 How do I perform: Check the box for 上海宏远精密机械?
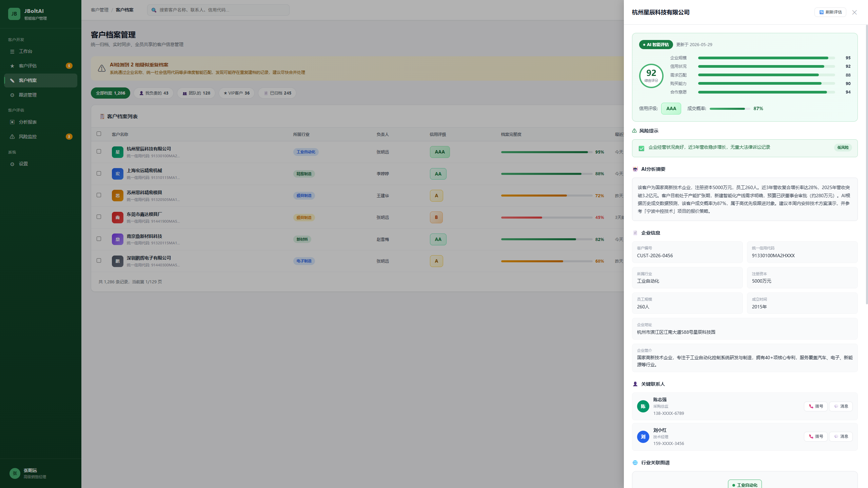[x=99, y=173]
